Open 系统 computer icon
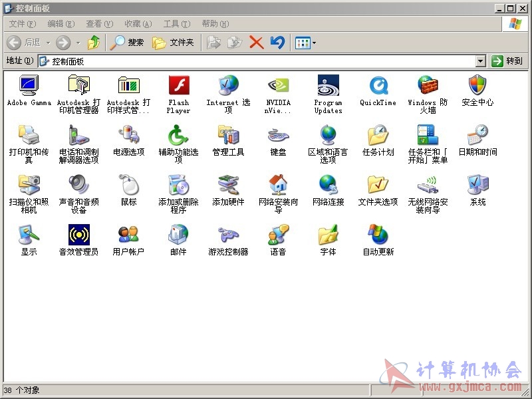 [477, 185]
